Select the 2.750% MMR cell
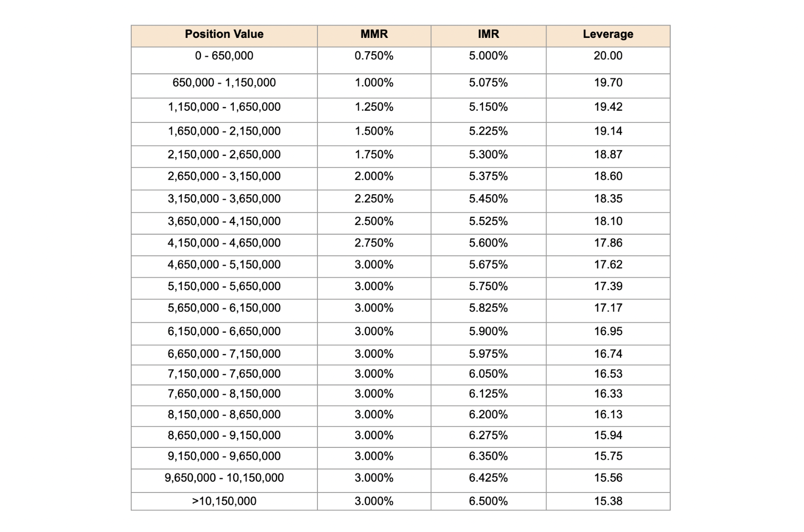This screenshot has width=804, height=532. [x=374, y=243]
